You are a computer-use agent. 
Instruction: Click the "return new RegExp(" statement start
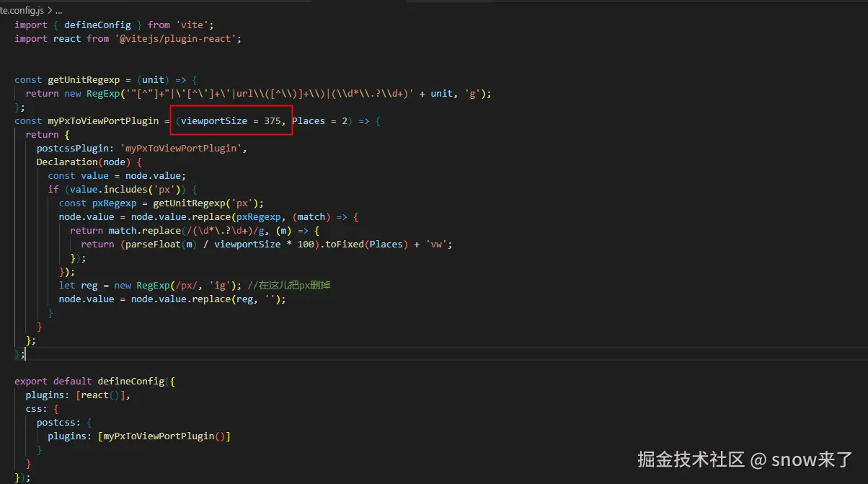click(75, 94)
